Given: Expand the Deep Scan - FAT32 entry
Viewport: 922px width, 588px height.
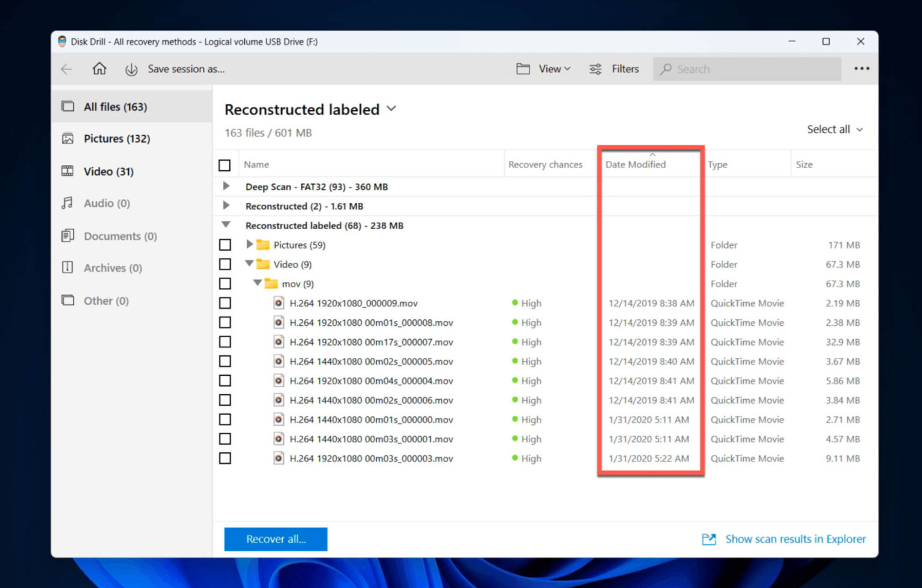Looking at the screenshot, I should (226, 186).
